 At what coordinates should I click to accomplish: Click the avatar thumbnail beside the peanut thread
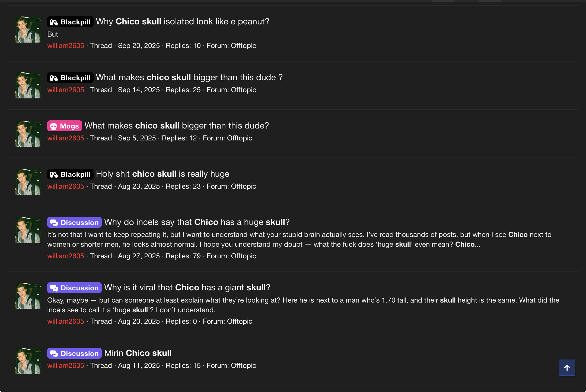pos(27,30)
